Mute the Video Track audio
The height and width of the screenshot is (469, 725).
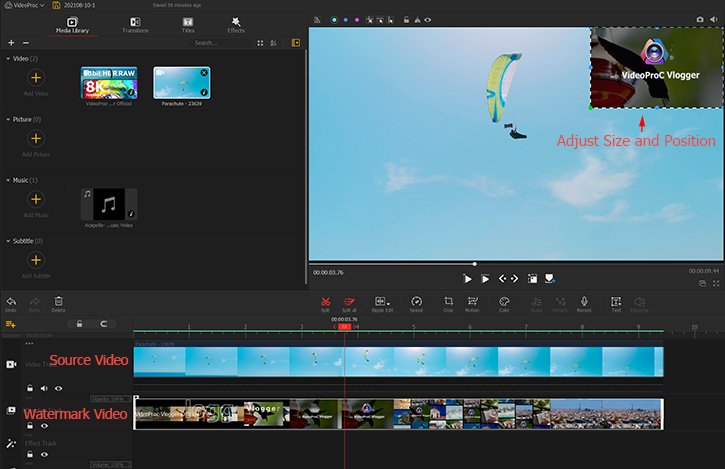click(x=44, y=388)
